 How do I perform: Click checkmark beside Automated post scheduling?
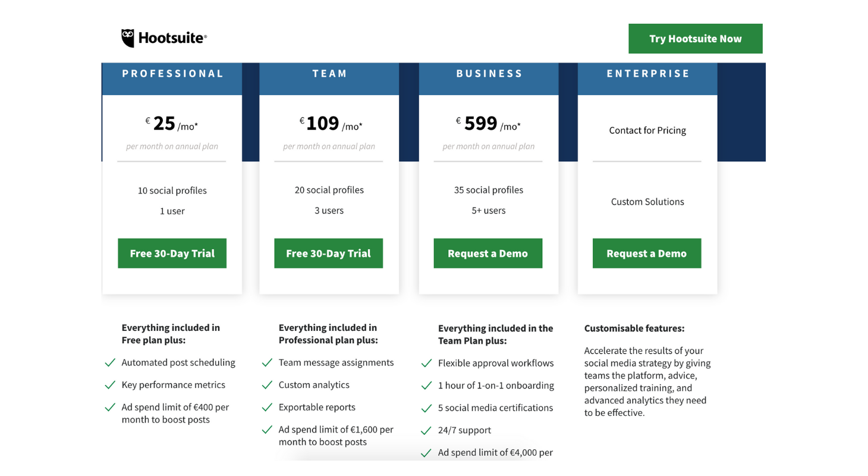click(x=110, y=362)
